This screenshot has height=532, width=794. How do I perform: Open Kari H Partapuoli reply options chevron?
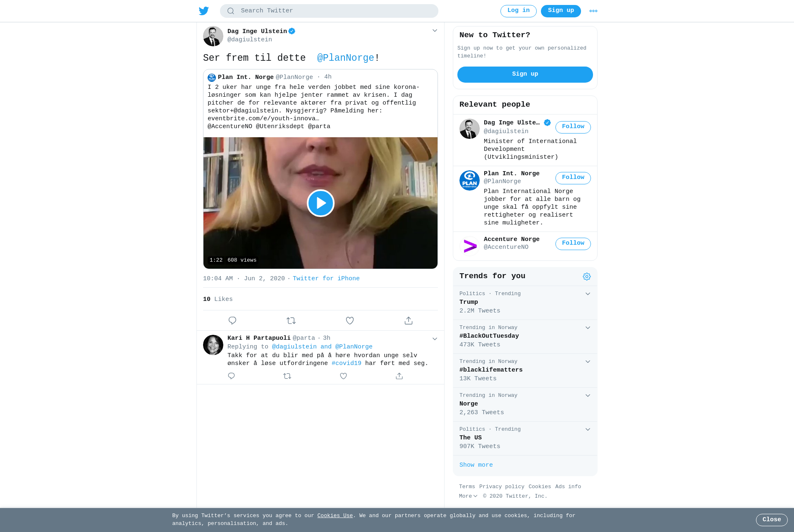tap(435, 339)
